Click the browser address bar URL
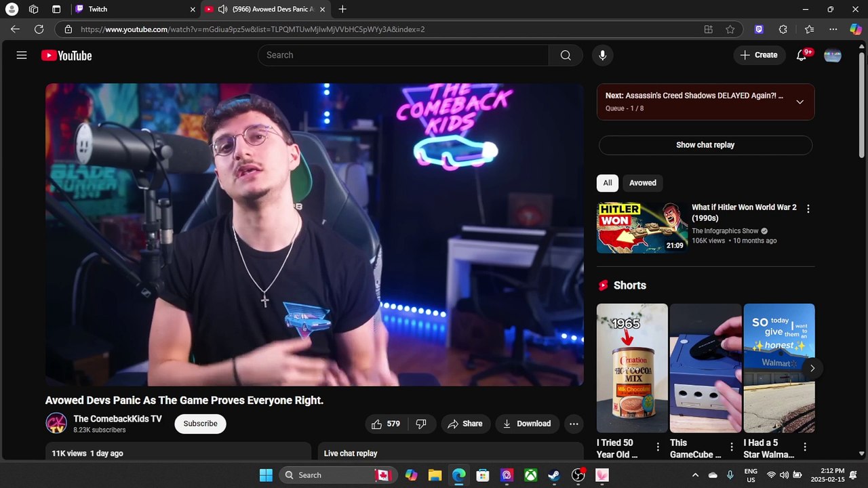 pyautogui.click(x=253, y=29)
